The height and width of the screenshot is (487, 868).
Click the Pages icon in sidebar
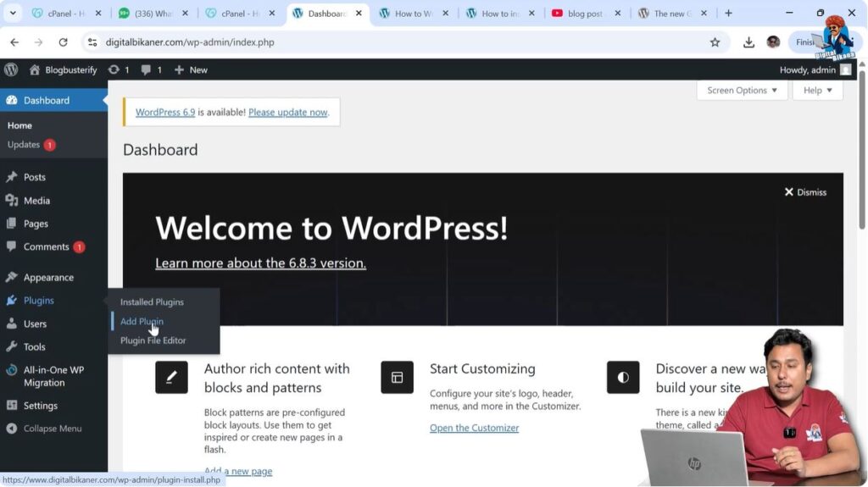click(x=12, y=224)
